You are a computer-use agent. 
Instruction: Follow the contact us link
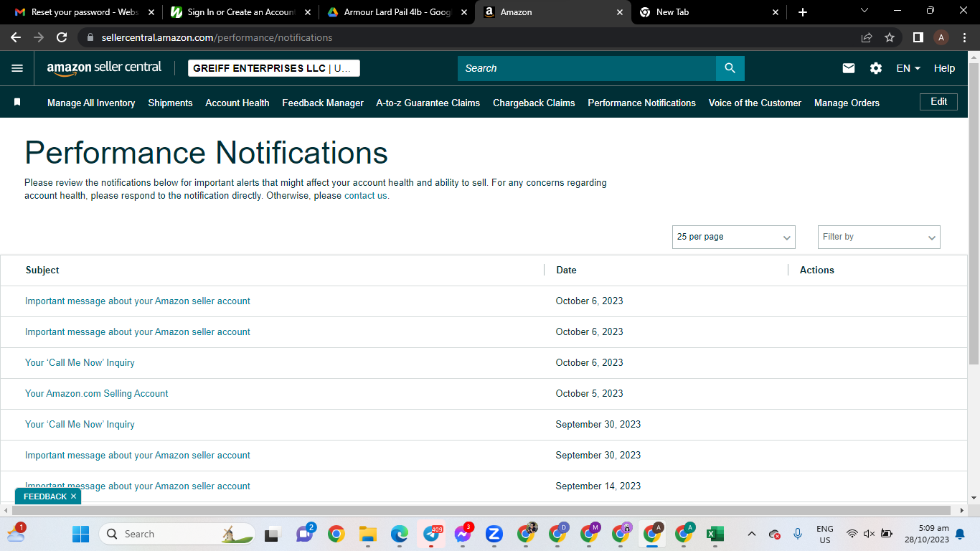coord(367,195)
